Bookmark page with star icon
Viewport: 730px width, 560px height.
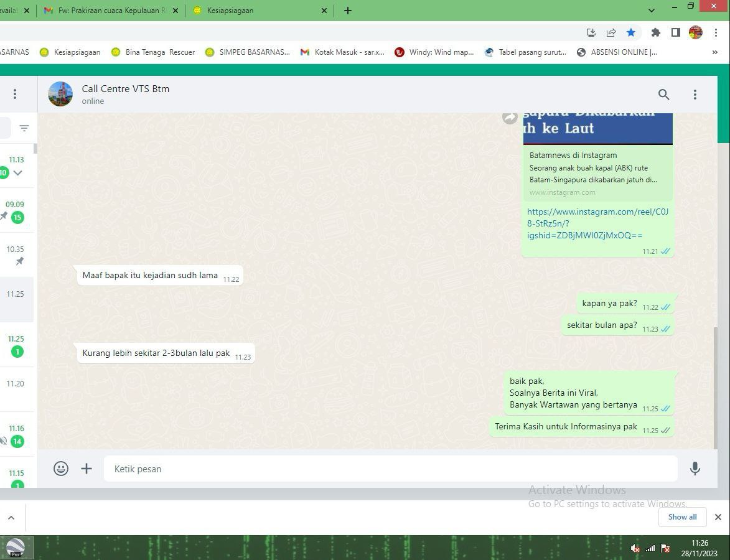(x=631, y=32)
